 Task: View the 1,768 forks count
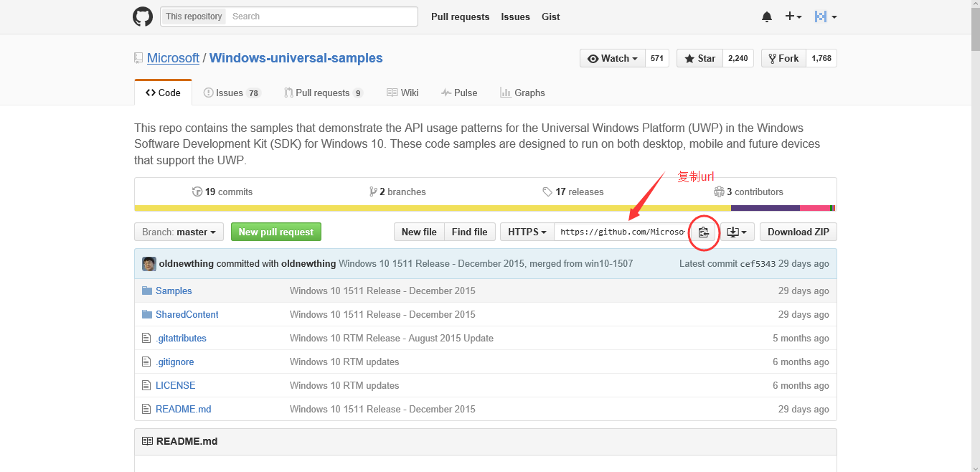coord(821,58)
